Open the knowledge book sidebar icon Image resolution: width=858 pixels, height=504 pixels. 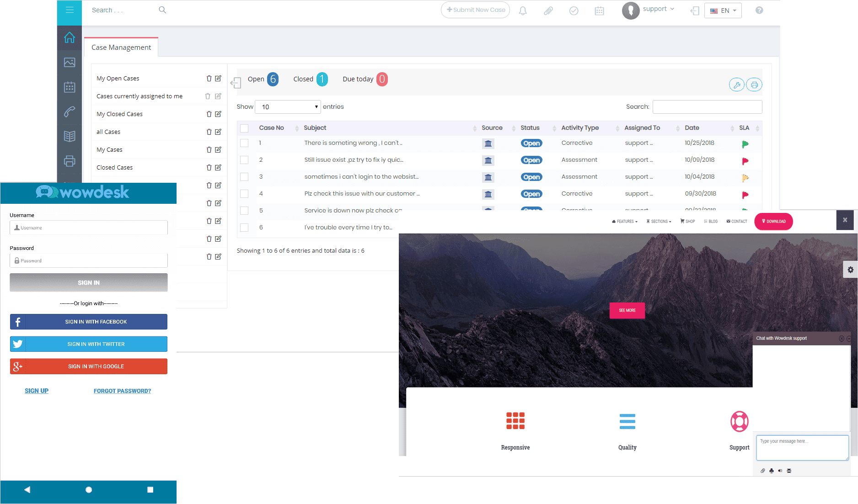(70, 136)
